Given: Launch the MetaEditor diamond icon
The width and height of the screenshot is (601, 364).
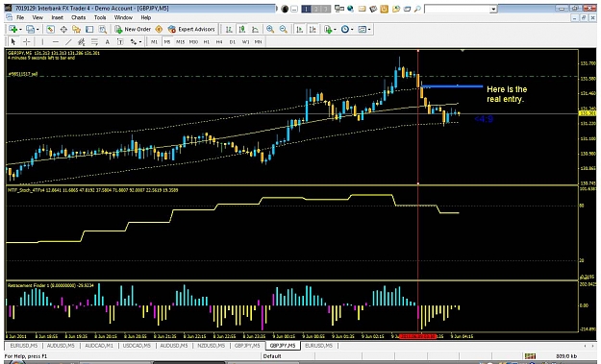Looking at the screenshot, I should tap(159, 29).
